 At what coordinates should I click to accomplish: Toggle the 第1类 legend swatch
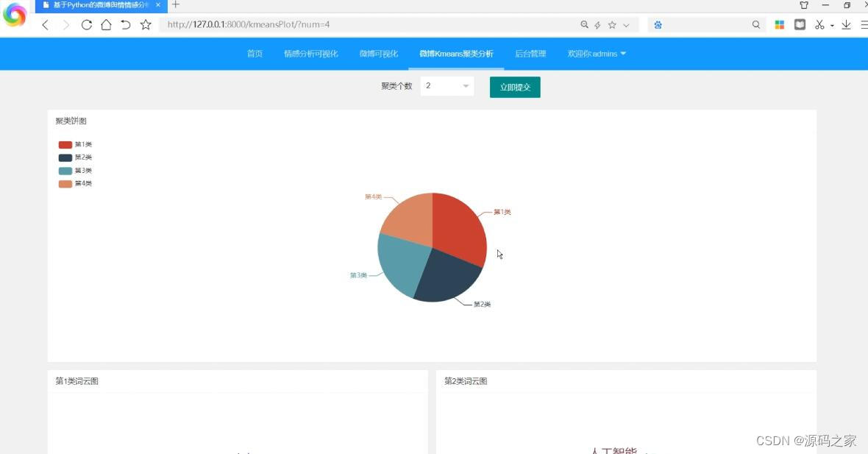65,144
